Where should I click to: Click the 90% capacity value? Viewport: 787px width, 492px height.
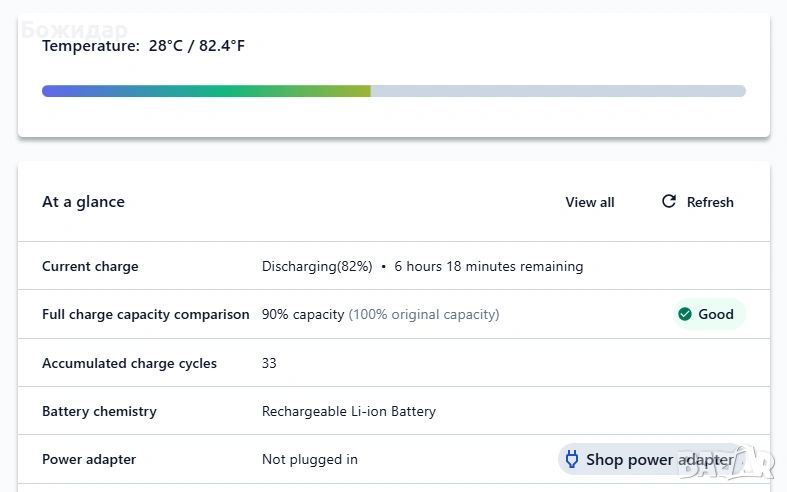303,314
